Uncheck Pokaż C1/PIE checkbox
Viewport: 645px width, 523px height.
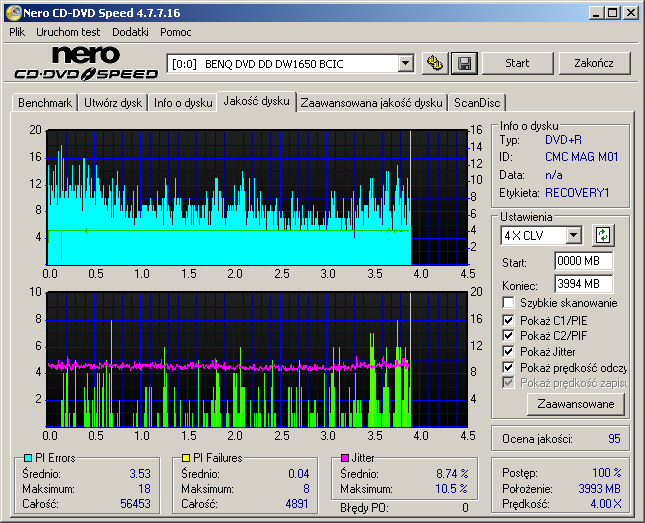508,320
